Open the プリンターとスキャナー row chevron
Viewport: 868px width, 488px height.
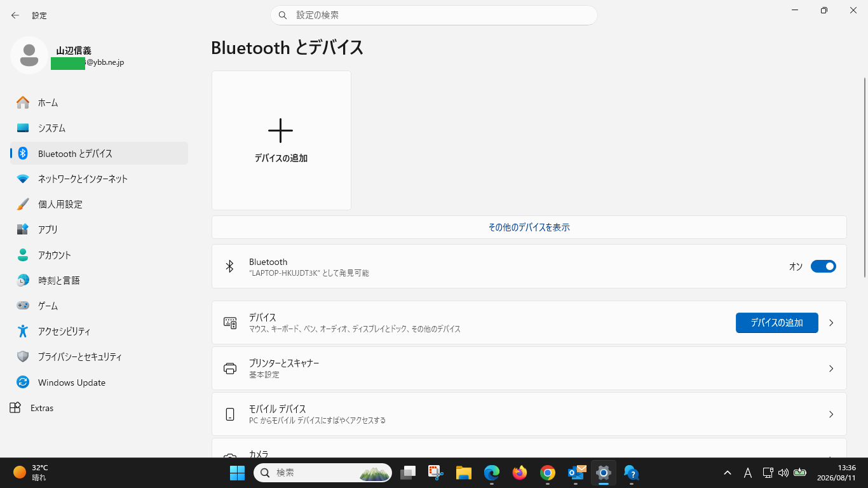click(x=831, y=369)
